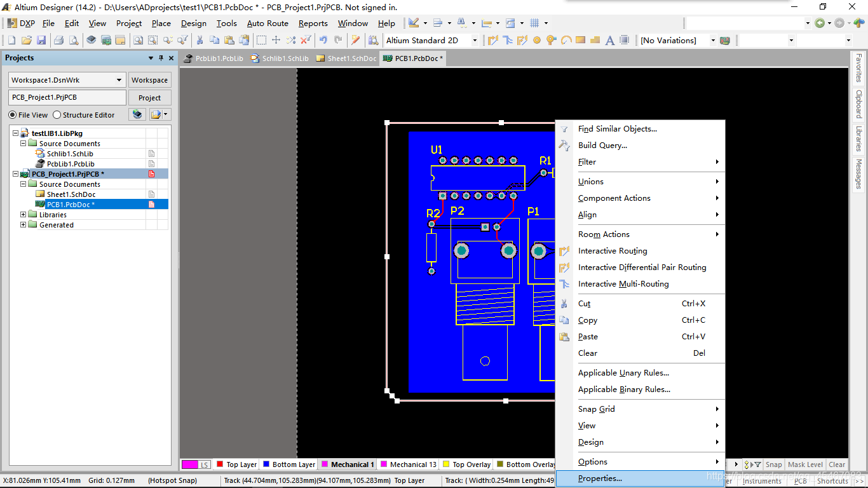868x488 pixels.
Task: Choose Interactive Routing in context menu
Action: pos(641,251)
